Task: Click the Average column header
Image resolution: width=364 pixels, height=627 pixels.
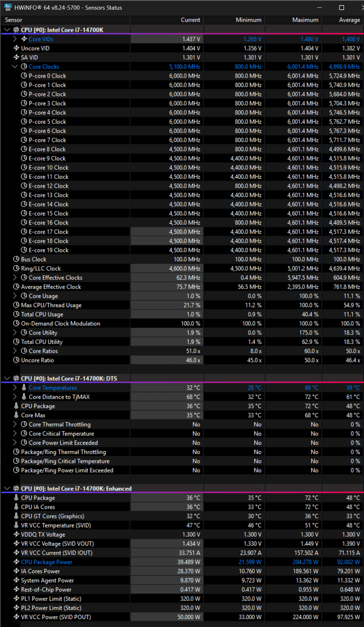Action: [x=343, y=20]
